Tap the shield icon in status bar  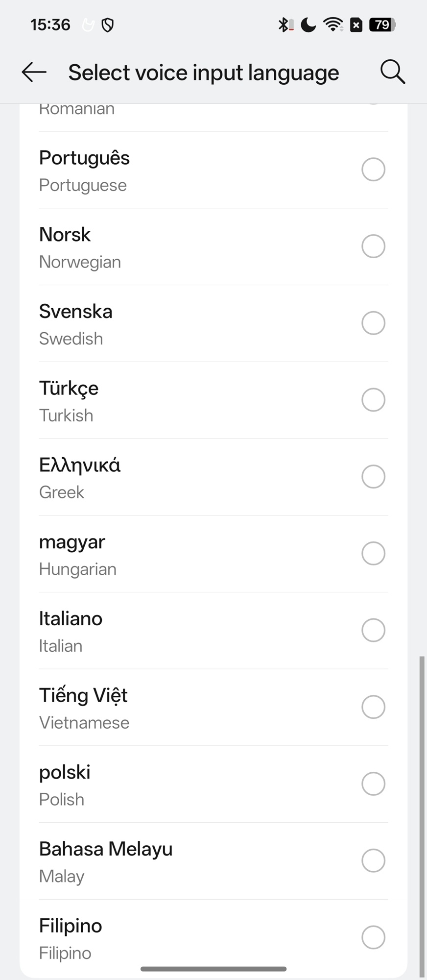108,24
